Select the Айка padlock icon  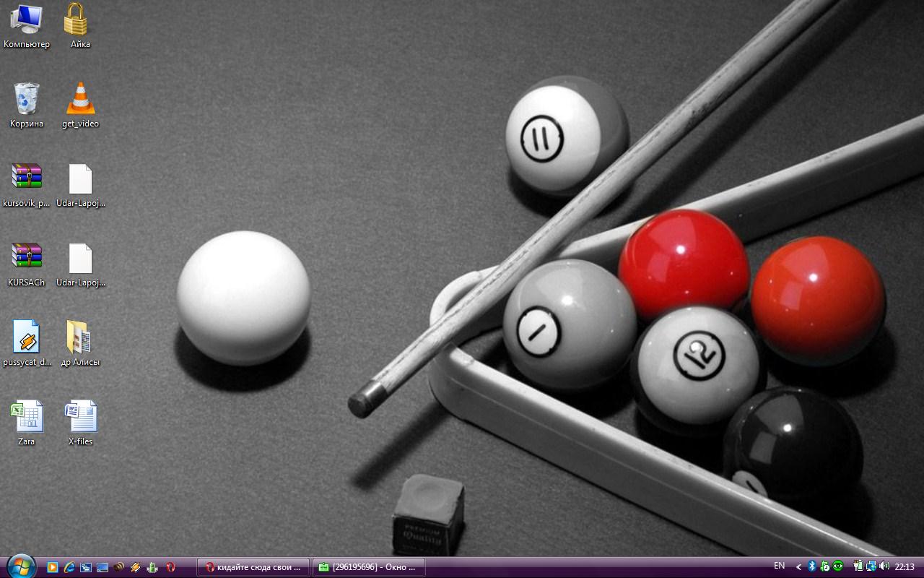(x=76, y=20)
